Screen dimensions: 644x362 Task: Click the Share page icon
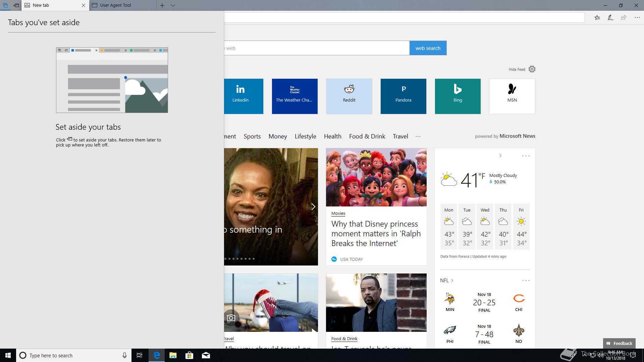624,17
